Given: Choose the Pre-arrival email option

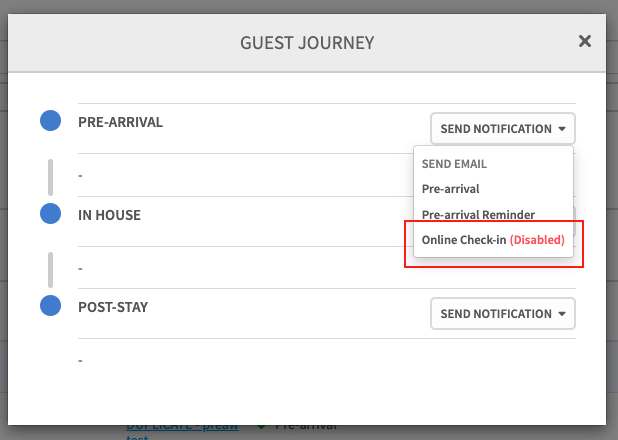Looking at the screenshot, I should (x=450, y=188).
